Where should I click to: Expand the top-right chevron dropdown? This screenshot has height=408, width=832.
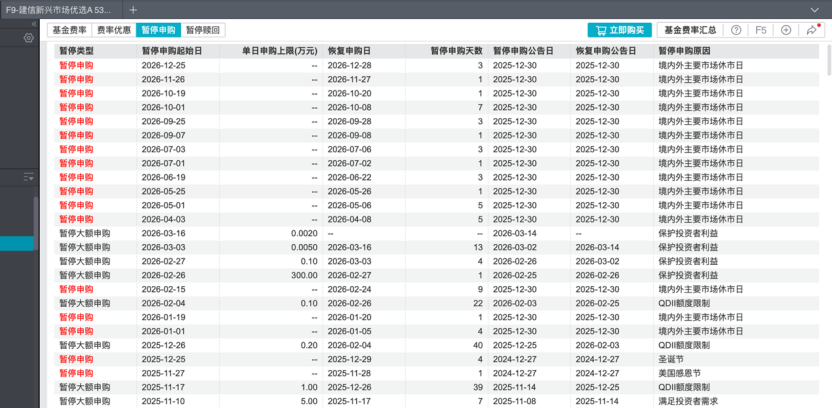click(817, 9)
